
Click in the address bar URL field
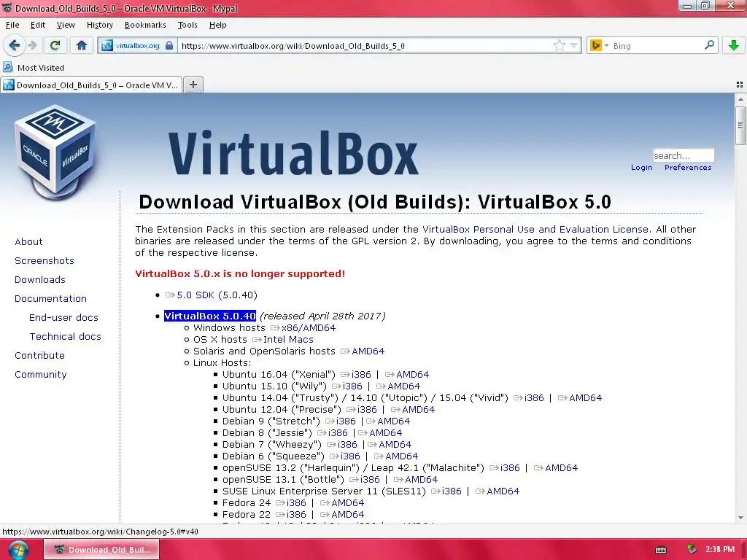[365, 46]
